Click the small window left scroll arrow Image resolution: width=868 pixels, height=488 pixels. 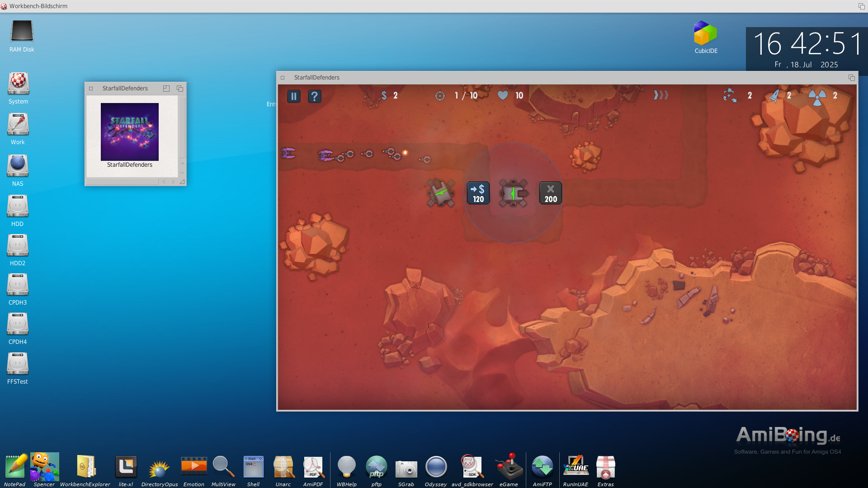click(164, 182)
